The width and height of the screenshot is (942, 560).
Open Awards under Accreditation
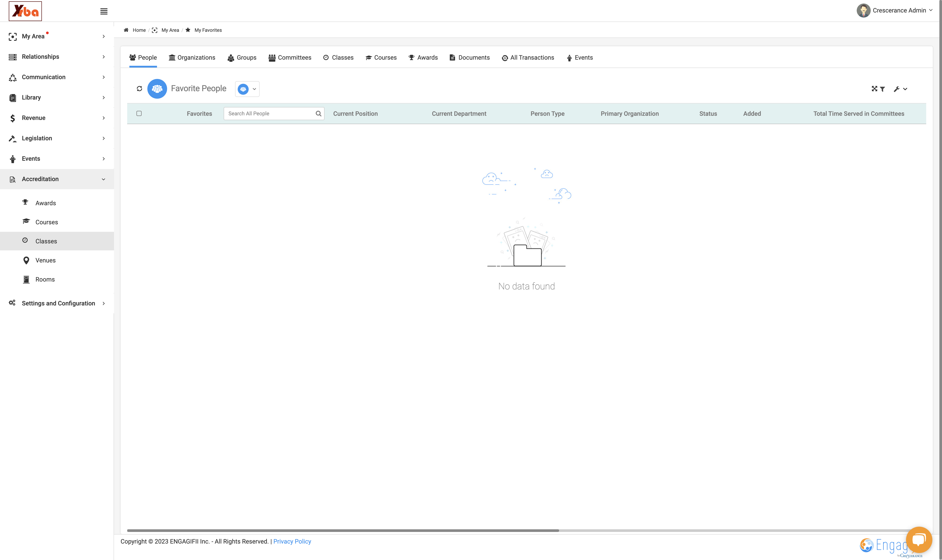point(57,203)
